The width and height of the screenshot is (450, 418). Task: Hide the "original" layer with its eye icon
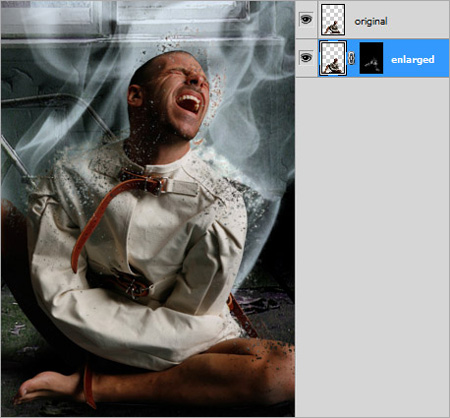306,19
